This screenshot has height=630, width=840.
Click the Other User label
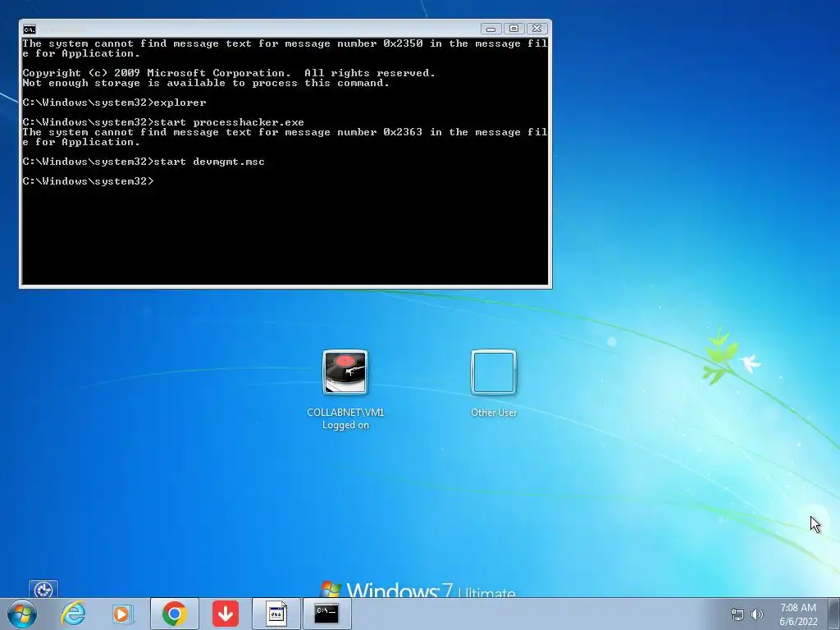493,413
